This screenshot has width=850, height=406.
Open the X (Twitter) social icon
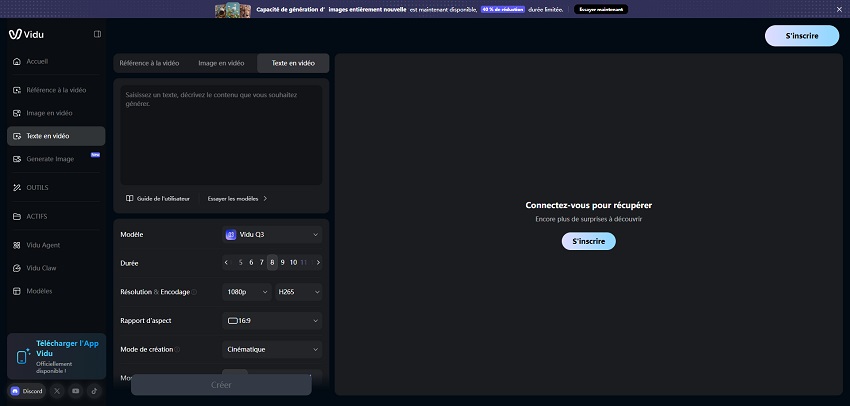pyautogui.click(x=57, y=391)
